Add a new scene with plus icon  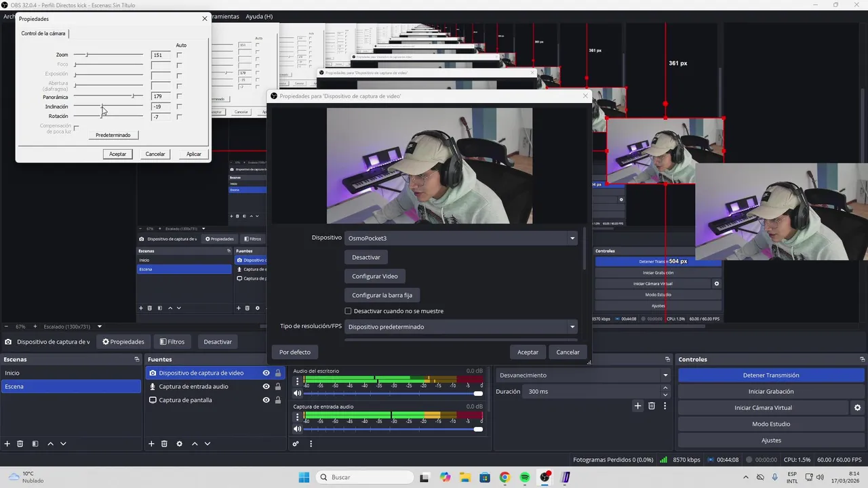pos(7,444)
